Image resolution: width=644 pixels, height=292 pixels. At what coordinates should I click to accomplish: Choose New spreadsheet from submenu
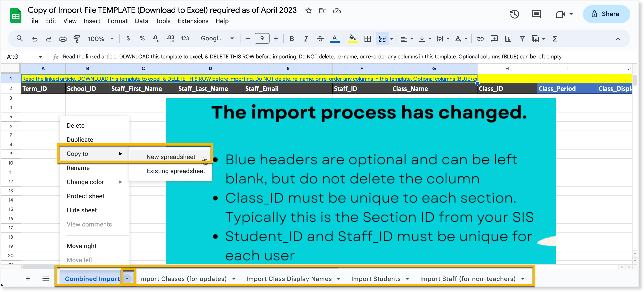[171, 157]
